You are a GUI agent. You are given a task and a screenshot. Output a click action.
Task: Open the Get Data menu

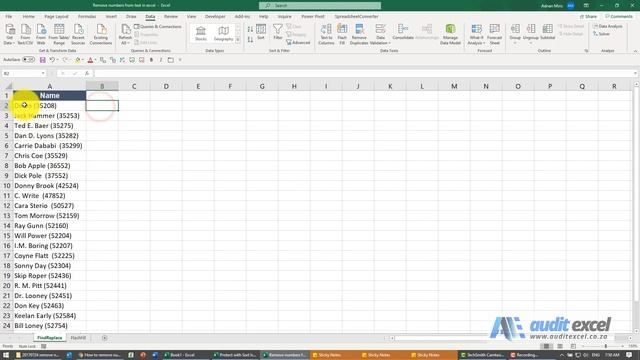[9, 34]
